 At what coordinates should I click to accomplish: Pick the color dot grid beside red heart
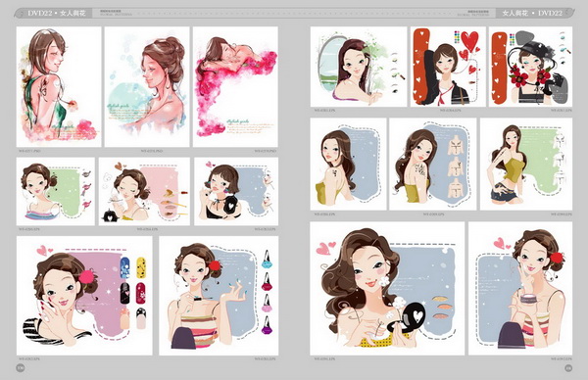(x=457, y=36)
